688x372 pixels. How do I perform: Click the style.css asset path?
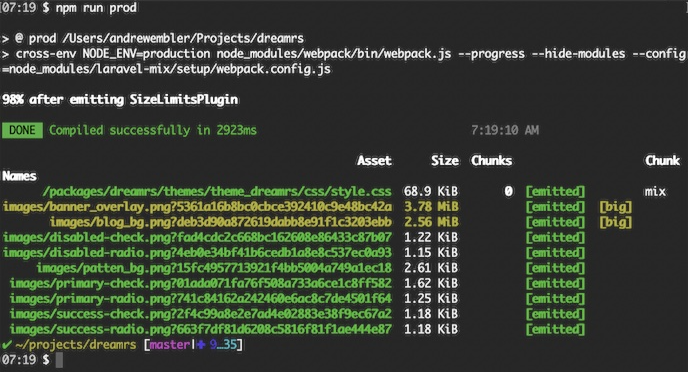click(217, 192)
